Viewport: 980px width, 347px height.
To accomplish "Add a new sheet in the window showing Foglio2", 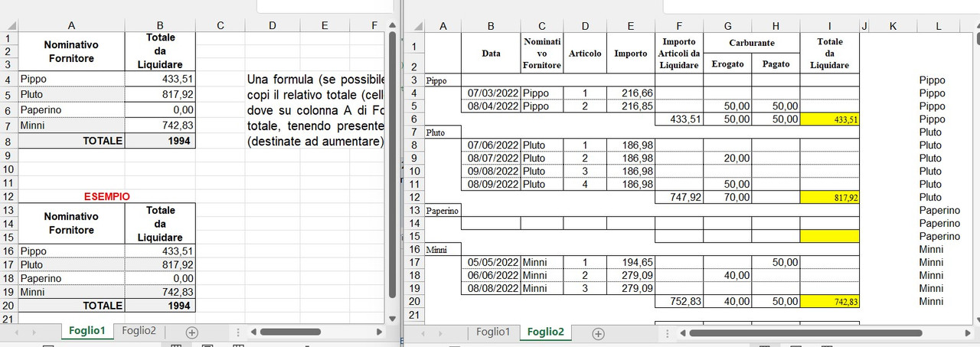I will click(x=599, y=333).
